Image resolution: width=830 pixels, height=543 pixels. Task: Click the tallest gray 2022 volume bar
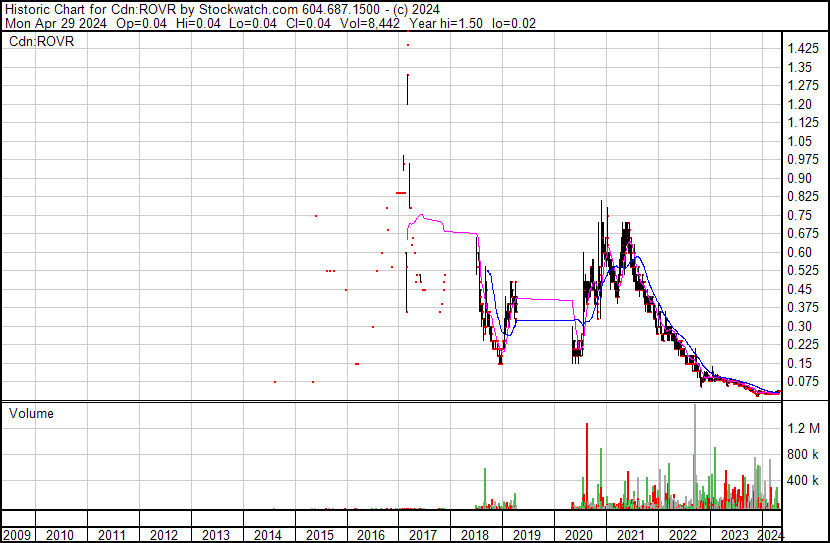(x=694, y=457)
